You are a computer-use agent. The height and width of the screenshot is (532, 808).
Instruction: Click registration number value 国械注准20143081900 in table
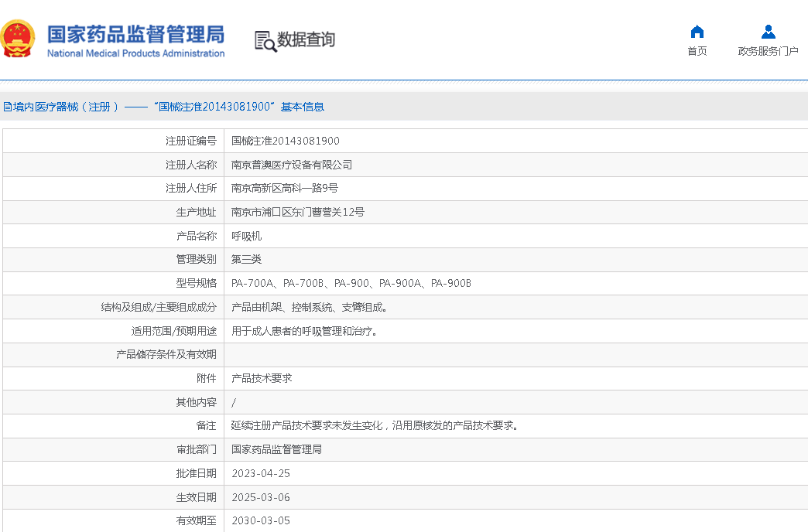pyautogui.click(x=285, y=141)
